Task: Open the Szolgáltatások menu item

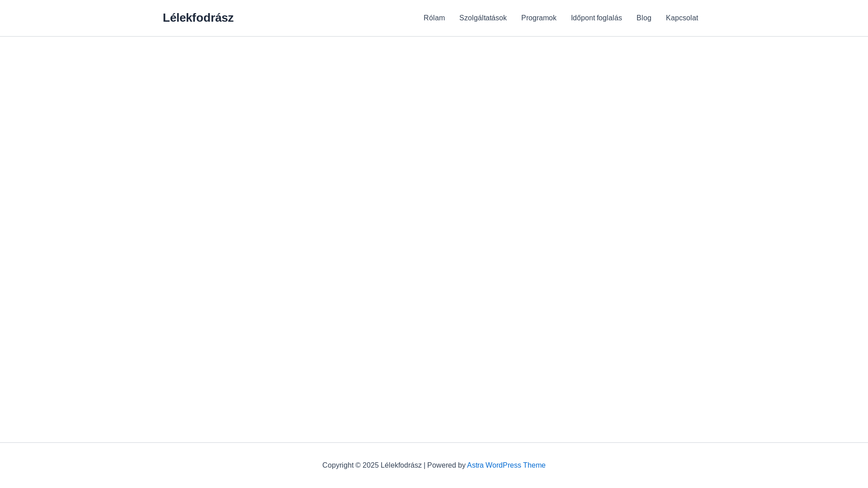Action: pos(483,18)
